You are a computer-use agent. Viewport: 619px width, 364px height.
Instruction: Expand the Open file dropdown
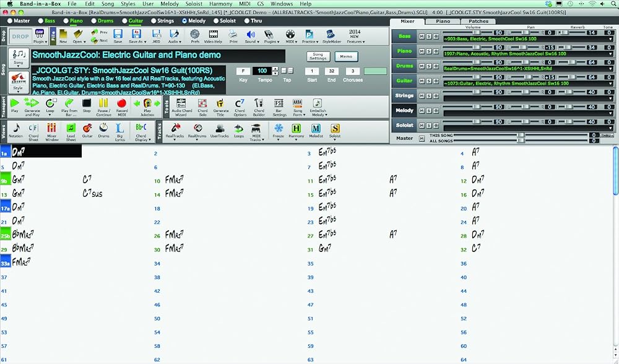(x=84, y=42)
